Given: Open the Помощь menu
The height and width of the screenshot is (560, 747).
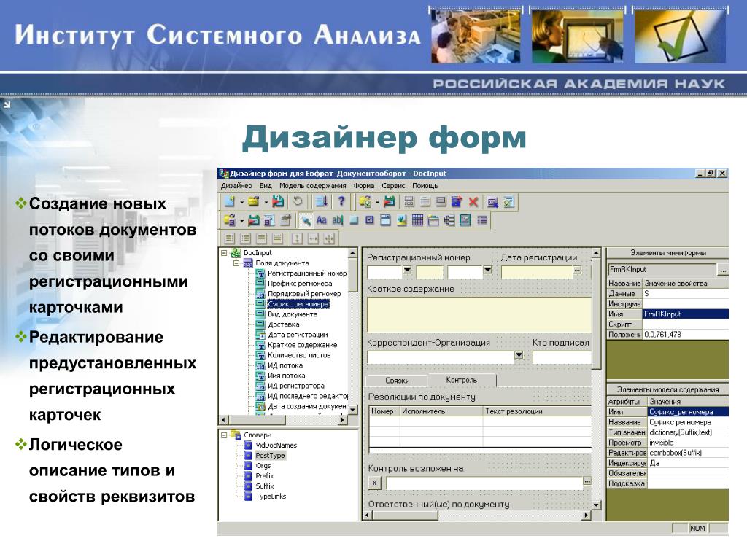Looking at the screenshot, I should tap(425, 186).
